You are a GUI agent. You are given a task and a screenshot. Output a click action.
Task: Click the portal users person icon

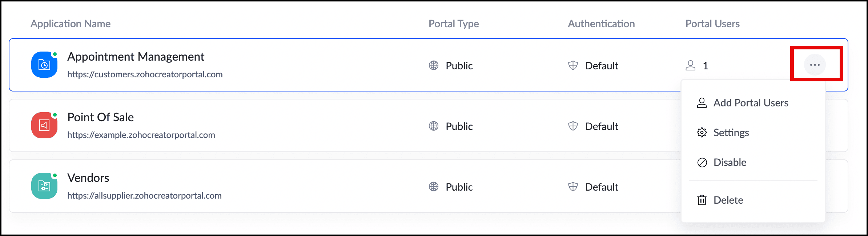(x=690, y=65)
